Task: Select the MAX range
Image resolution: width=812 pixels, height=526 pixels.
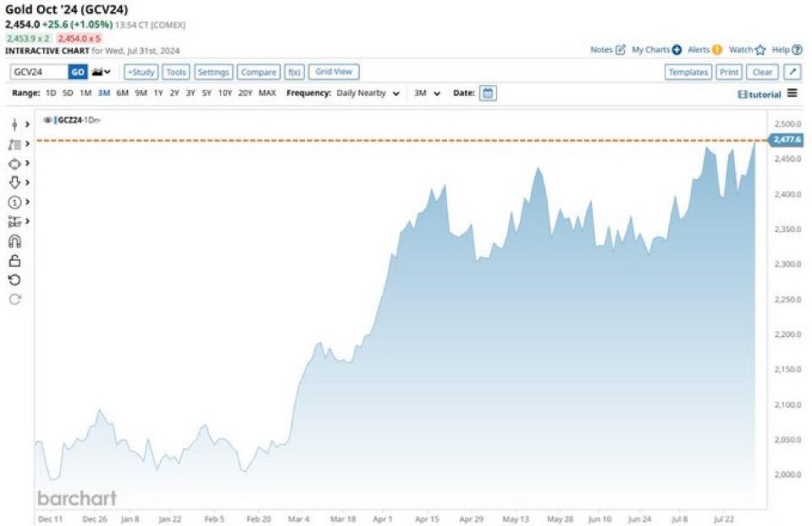Action: tap(268, 93)
